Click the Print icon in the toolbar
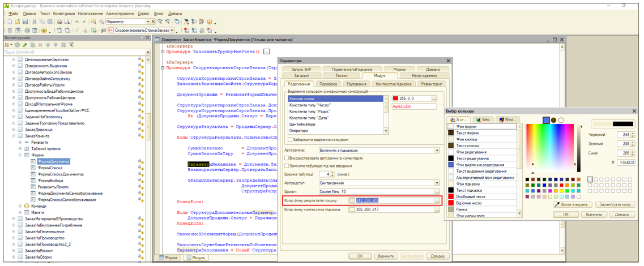The image size is (644, 266). (59, 22)
